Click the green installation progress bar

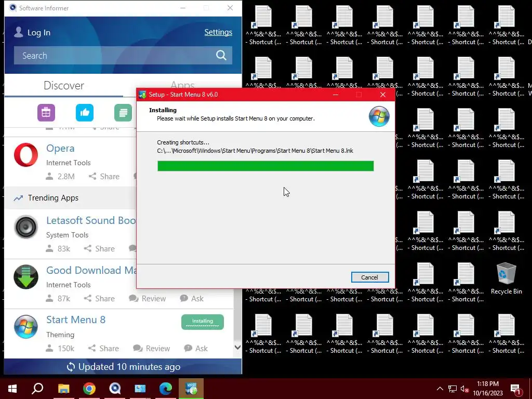point(265,166)
